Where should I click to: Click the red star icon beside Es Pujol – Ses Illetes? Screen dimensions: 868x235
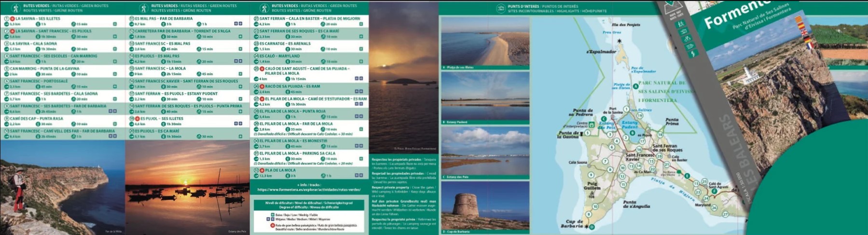pyautogui.click(x=138, y=118)
